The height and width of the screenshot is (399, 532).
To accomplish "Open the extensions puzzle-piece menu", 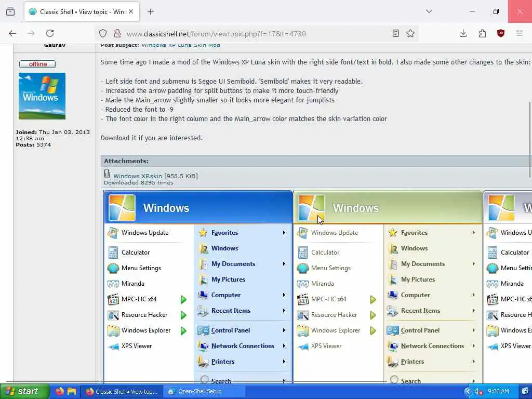I will click(482, 33).
